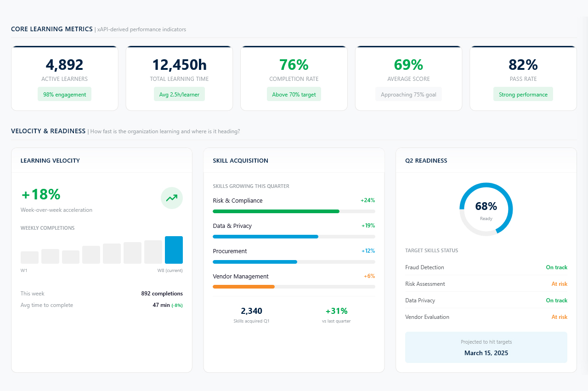The image size is (588, 391).
Task: Click At risk status for Risk Assessment
Action: pyautogui.click(x=559, y=284)
